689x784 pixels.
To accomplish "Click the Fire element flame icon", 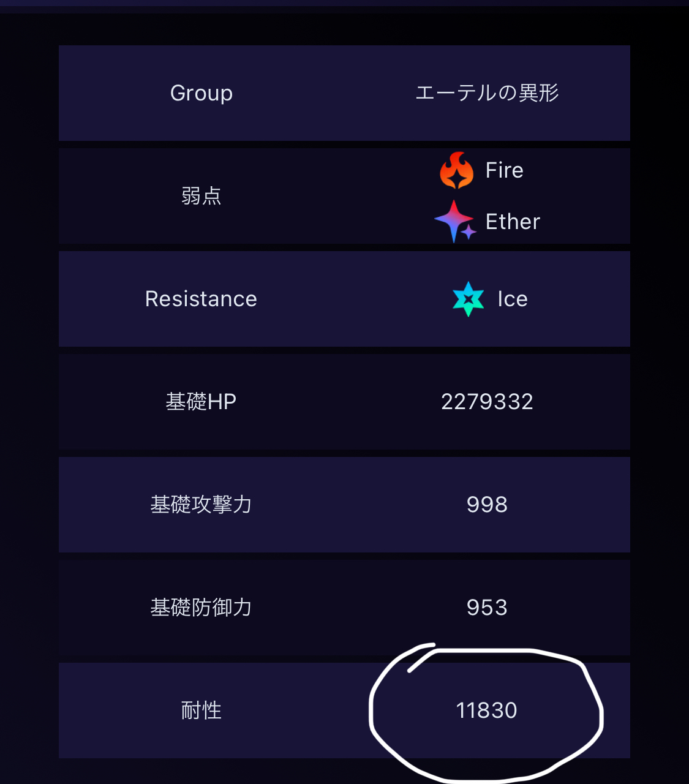I will [x=457, y=170].
